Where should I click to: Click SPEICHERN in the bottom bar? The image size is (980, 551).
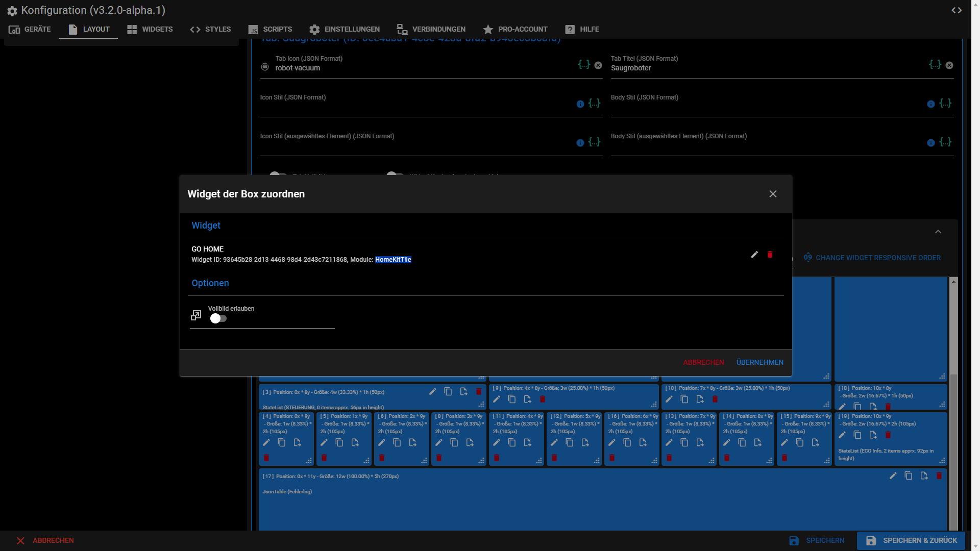point(817,541)
